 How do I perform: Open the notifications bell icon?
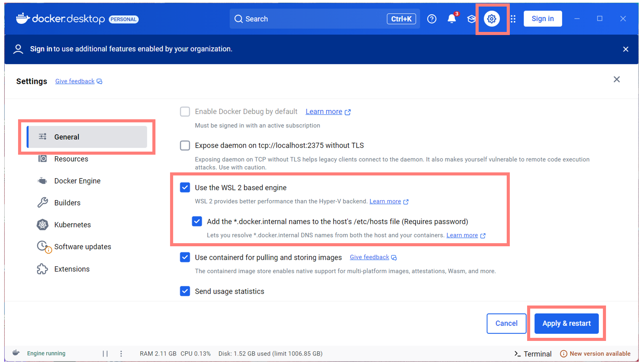(x=452, y=19)
